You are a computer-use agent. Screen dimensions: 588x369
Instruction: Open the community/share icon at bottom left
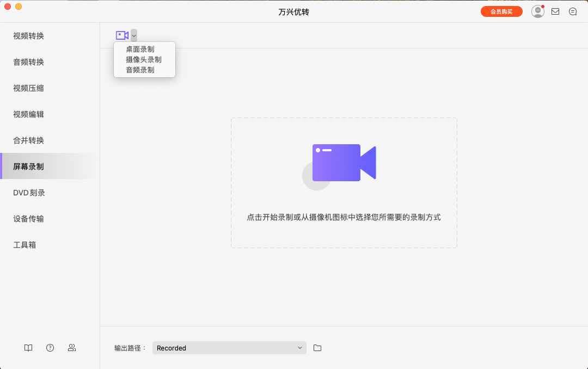(71, 348)
